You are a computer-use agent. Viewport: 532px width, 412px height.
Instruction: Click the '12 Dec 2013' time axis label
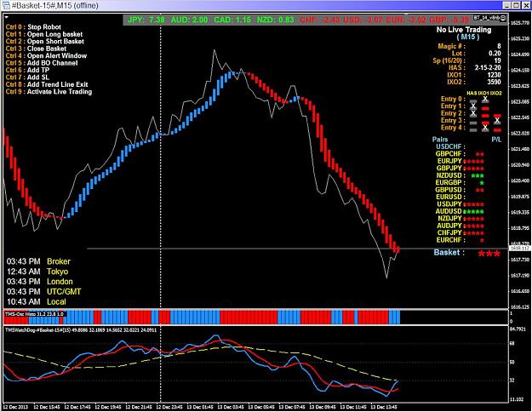(x=16, y=407)
